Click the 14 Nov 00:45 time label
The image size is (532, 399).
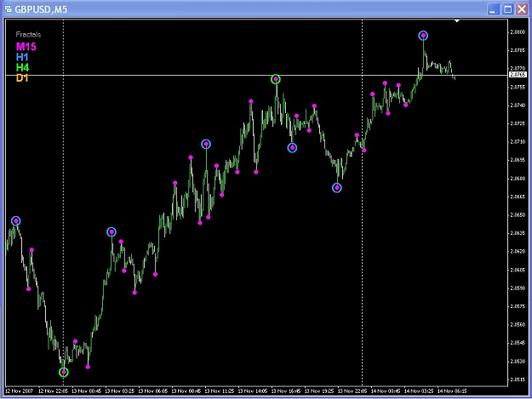(386, 390)
